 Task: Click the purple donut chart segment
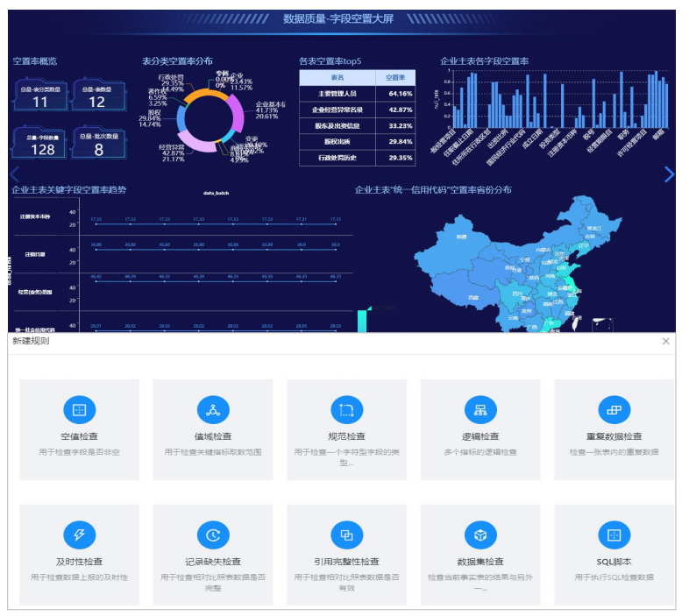point(238,113)
